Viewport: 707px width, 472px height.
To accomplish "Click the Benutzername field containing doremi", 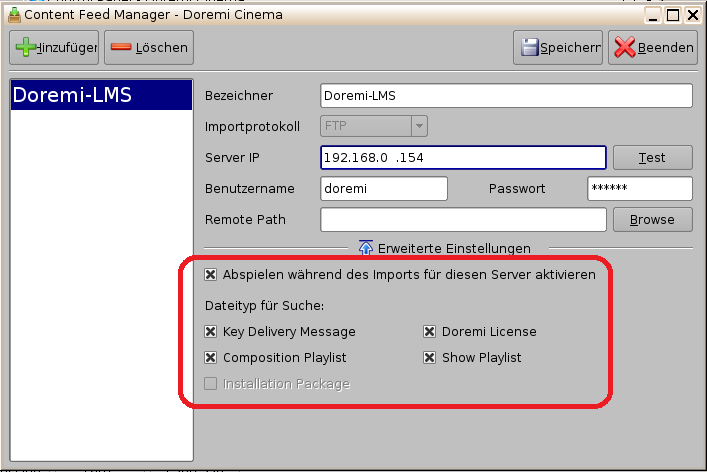I will click(x=384, y=189).
